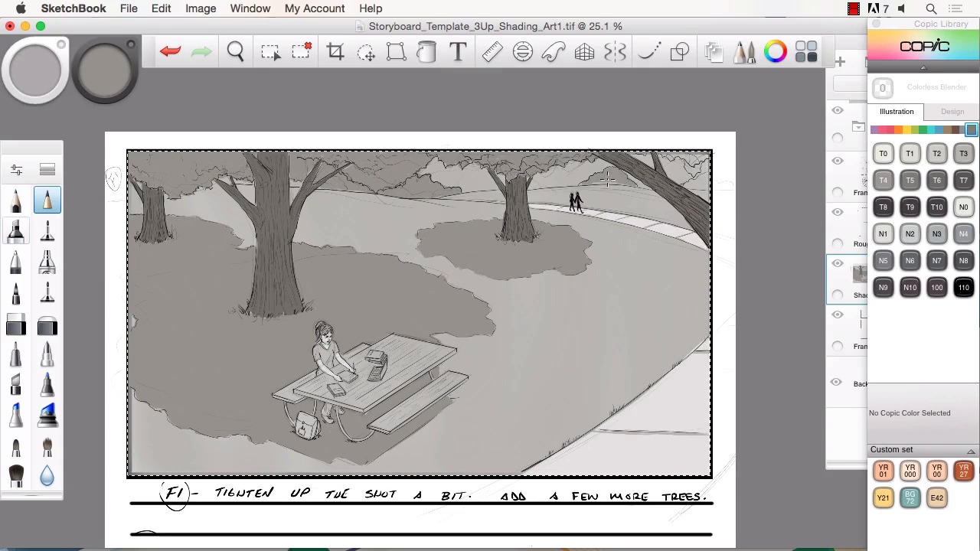Pick custom set color YR27

coord(963,471)
